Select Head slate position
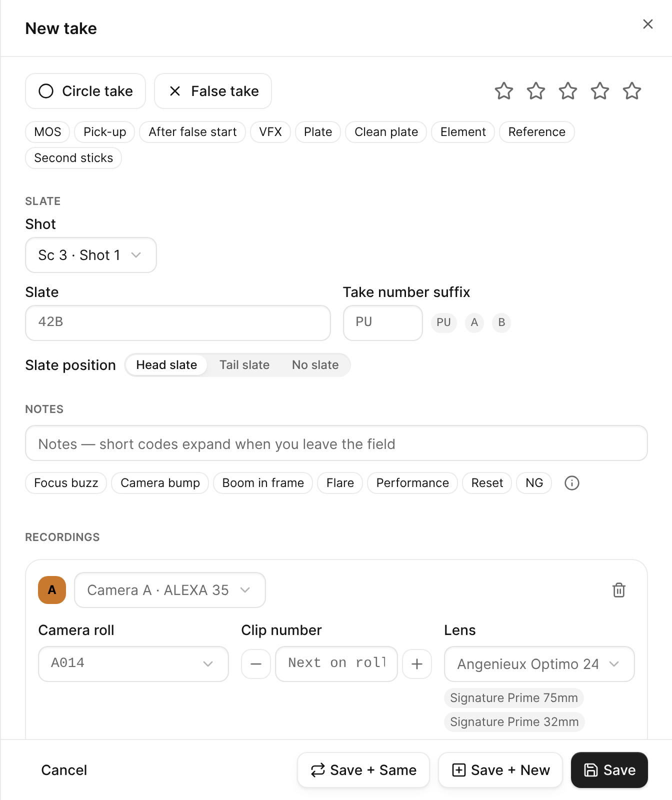This screenshot has width=672, height=800. click(166, 365)
